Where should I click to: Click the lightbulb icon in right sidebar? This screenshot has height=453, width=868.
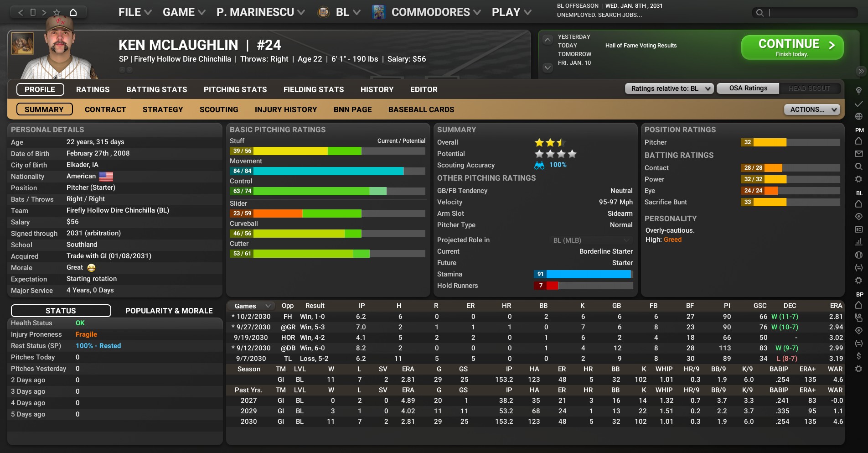click(x=858, y=91)
